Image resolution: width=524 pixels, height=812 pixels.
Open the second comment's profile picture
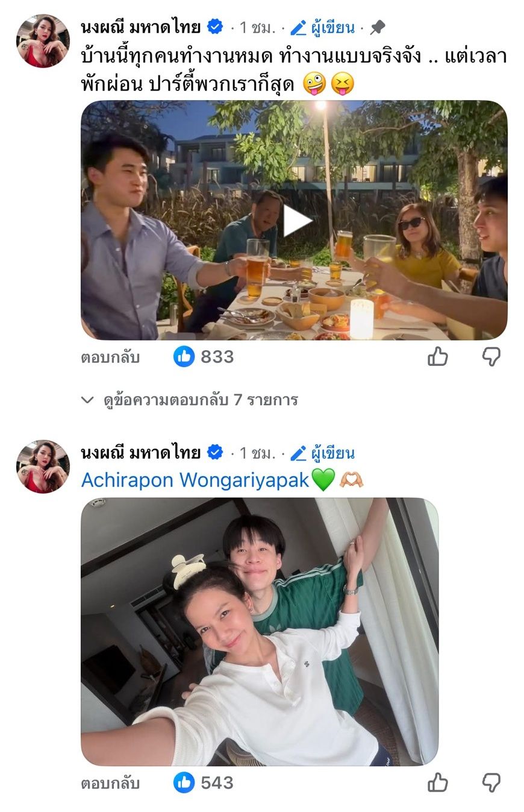(43, 467)
